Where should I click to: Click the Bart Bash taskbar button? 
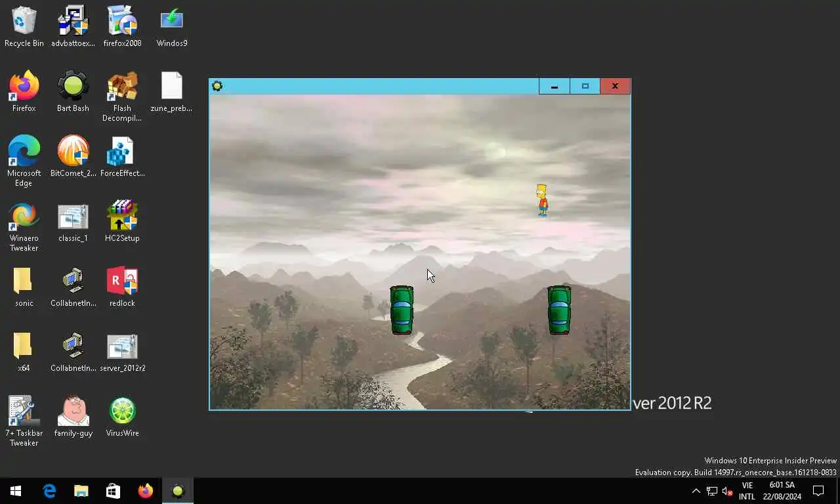point(178,491)
